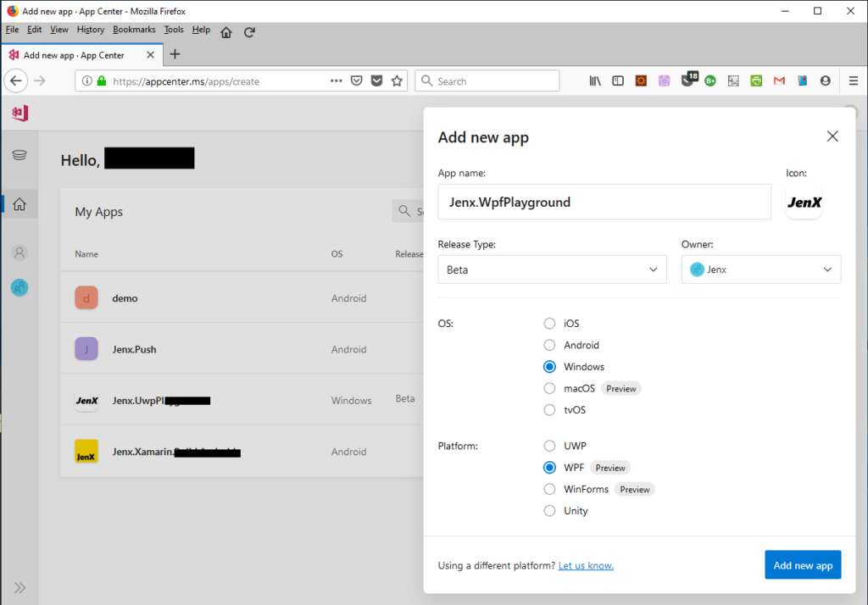The height and width of the screenshot is (605, 868).
Task: Go to Home in the sidebar
Action: coord(19,204)
